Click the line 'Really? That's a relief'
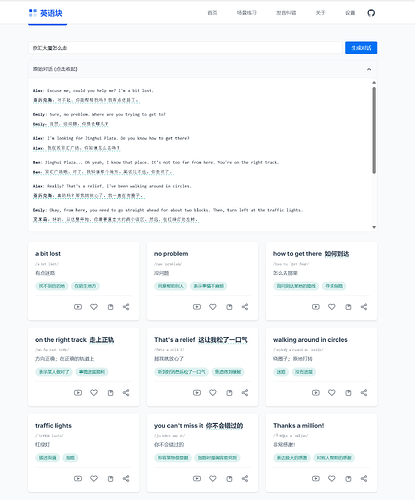415x500 pixels. [112, 186]
